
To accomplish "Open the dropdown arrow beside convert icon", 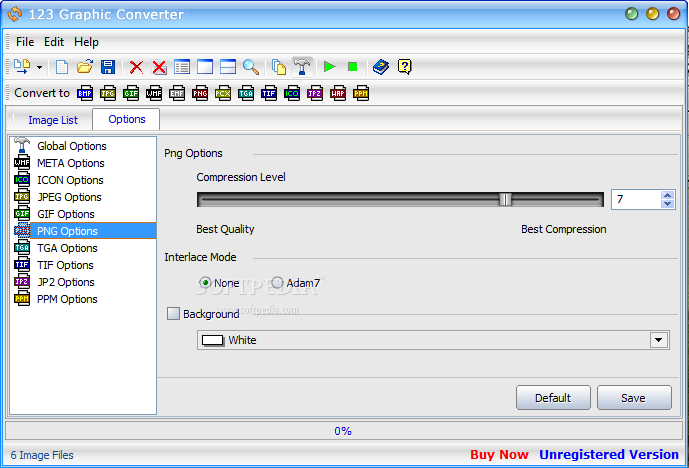I will coord(40,67).
